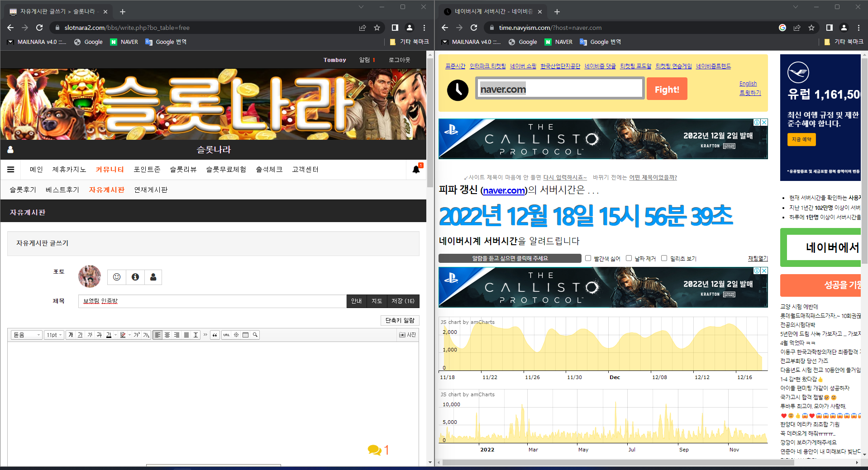Insert a URL link in the editor
Screen dimensions: 868x470
point(226,335)
